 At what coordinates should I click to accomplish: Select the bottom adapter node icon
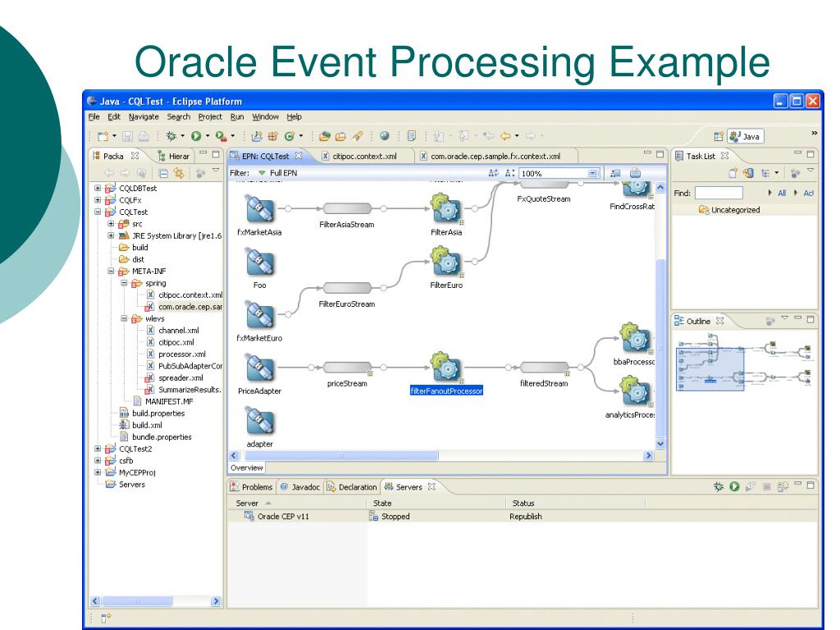click(260, 421)
